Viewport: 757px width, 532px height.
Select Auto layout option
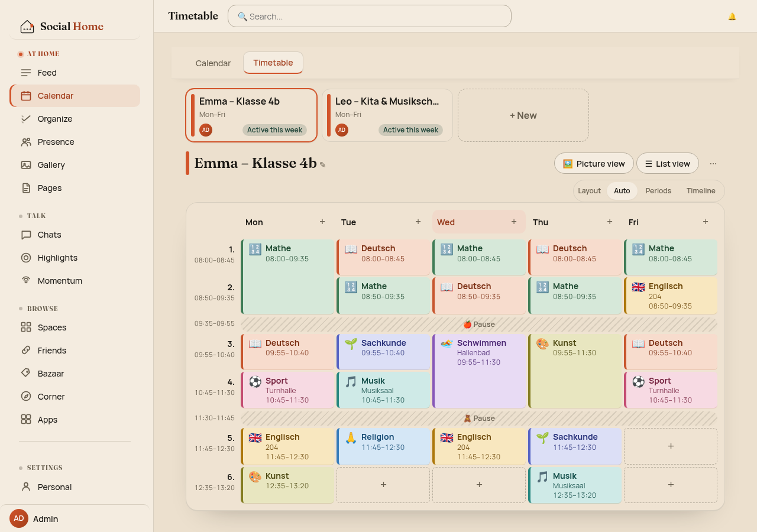pos(622,191)
